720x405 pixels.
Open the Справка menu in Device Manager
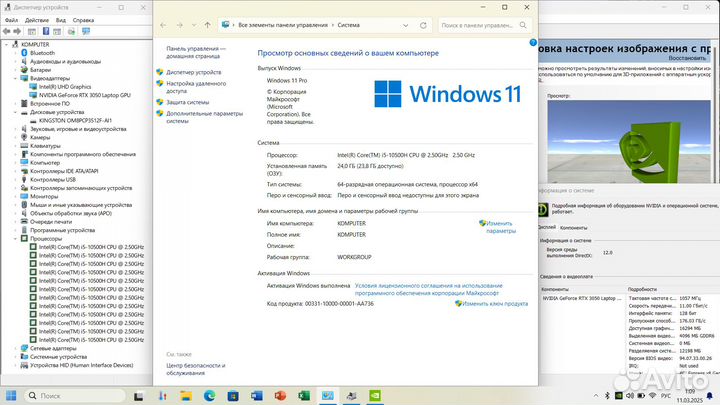83,20
